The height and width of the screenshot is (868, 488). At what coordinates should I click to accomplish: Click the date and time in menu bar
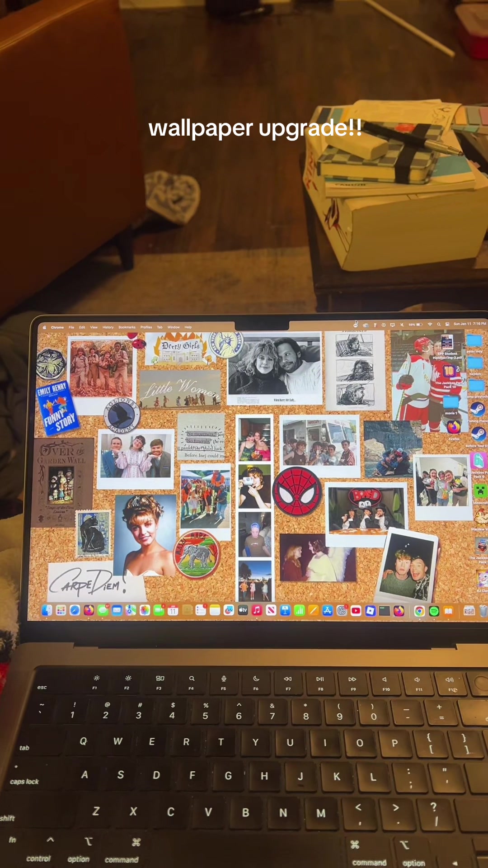(470, 324)
